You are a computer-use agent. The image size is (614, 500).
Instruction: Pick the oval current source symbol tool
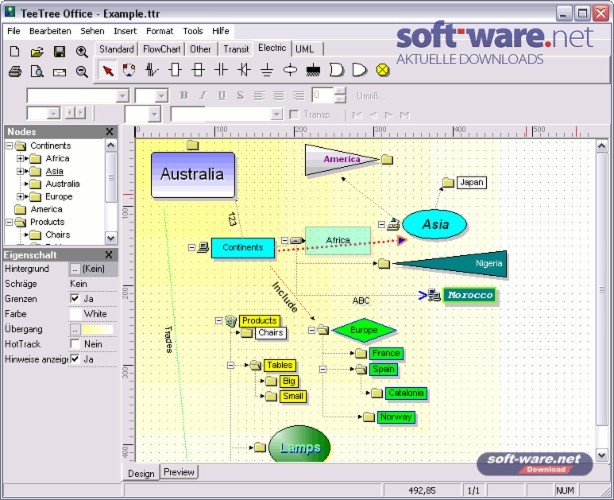[290, 70]
